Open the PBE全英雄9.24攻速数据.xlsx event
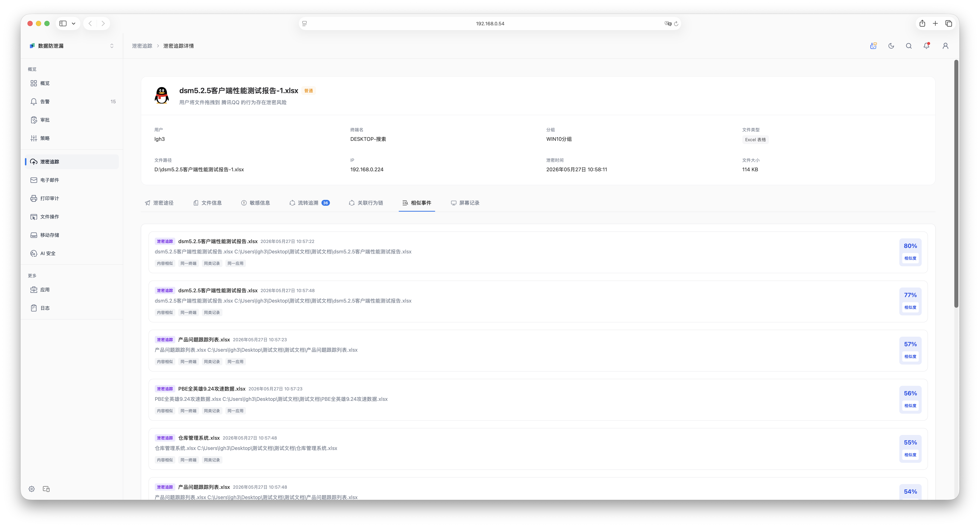 coord(538,399)
